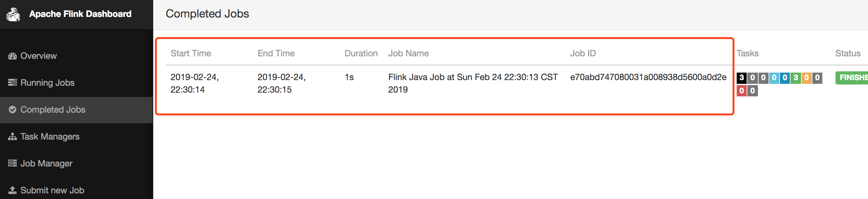Screen dimensions: 868x199
Task: Click the job ID e70abd747080031a008938d5600a0d2e
Action: click(x=648, y=77)
